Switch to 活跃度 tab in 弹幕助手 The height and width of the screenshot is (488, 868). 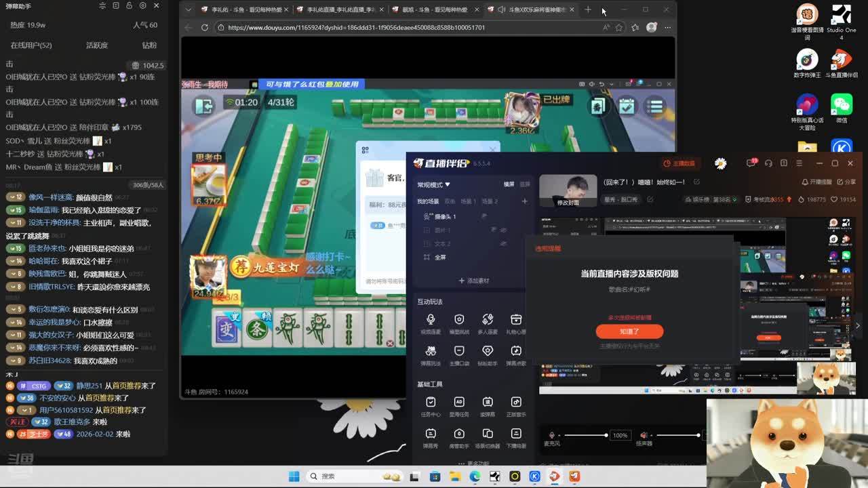(x=97, y=45)
